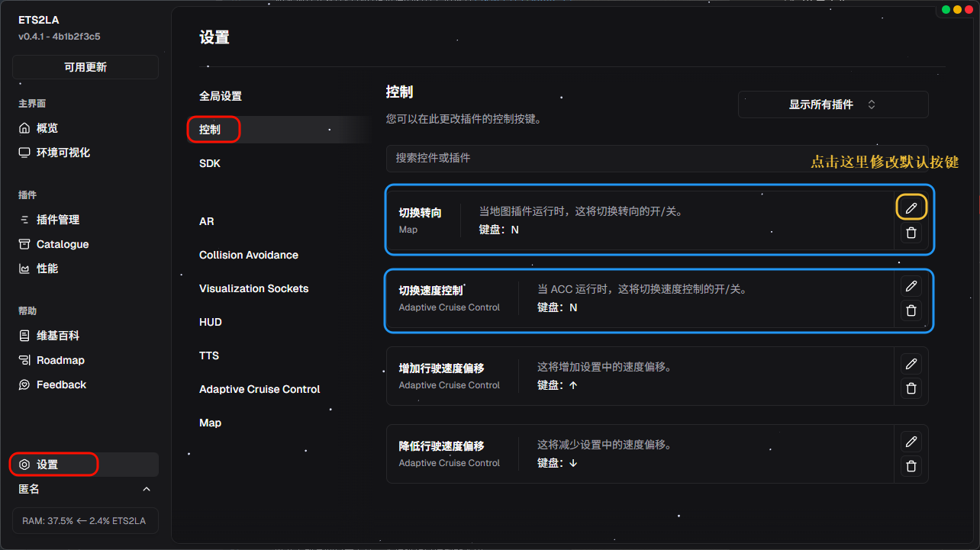The width and height of the screenshot is (980, 550).
Task: Delete the 降低行驶速度偏移 keybind
Action: tap(911, 466)
